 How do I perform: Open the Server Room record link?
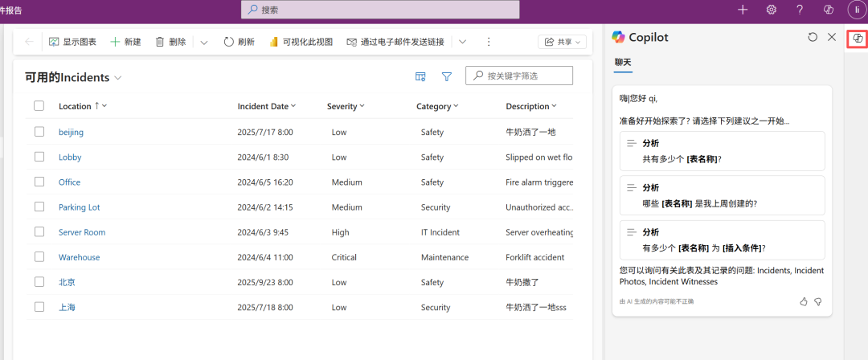(82, 232)
